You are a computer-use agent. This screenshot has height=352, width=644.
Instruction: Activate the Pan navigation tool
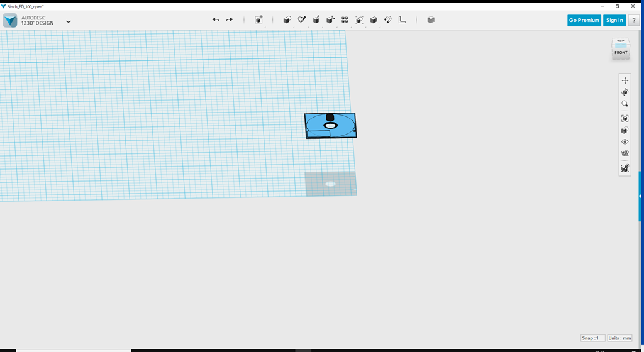[625, 80]
